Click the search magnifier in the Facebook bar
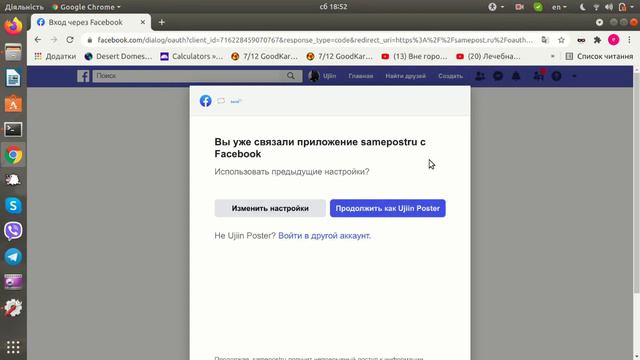Viewport: 640px width, 360px height. 291,76
